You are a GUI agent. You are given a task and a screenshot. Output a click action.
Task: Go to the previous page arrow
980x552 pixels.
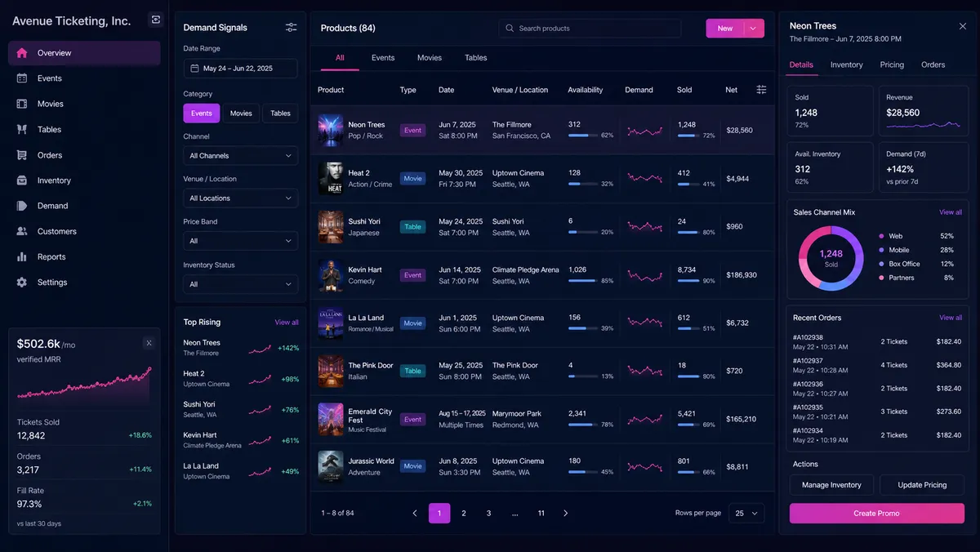[x=415, y=513]
